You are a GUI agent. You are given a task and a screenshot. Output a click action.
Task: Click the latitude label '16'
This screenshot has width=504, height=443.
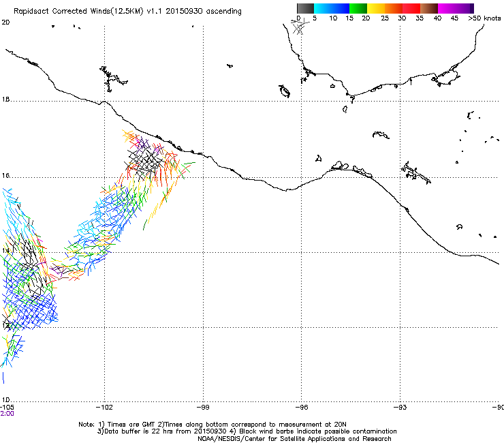coord(5,176)
